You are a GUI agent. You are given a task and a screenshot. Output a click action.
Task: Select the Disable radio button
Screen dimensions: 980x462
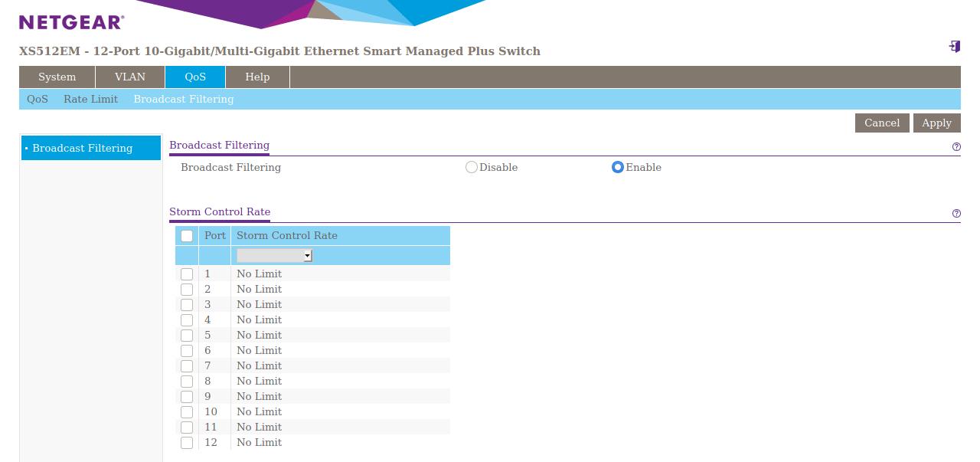point(472,167)
